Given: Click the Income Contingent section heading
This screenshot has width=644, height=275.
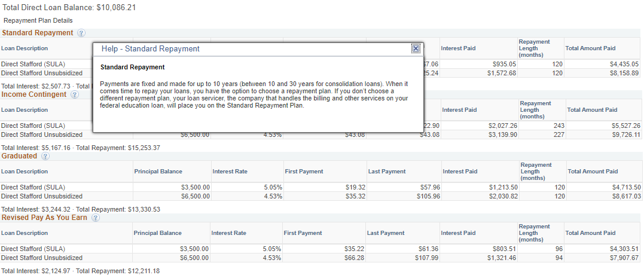Looking at the screenshot, I should tap(33, 94).
